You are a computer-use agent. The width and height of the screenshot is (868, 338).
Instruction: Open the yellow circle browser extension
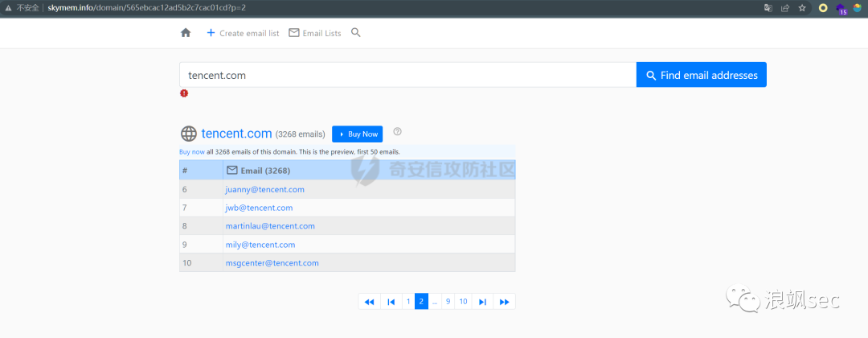click(823, 8)
